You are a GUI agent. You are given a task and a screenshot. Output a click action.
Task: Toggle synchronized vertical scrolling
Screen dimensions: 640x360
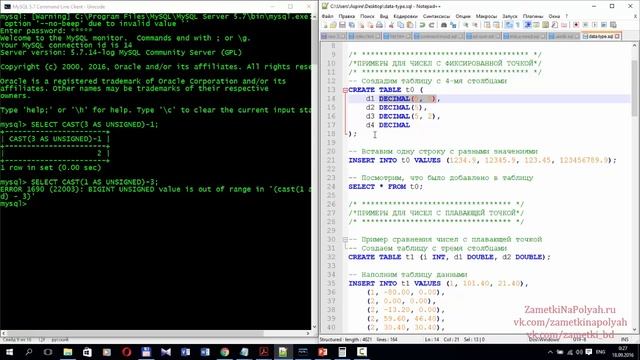point(487,25)
